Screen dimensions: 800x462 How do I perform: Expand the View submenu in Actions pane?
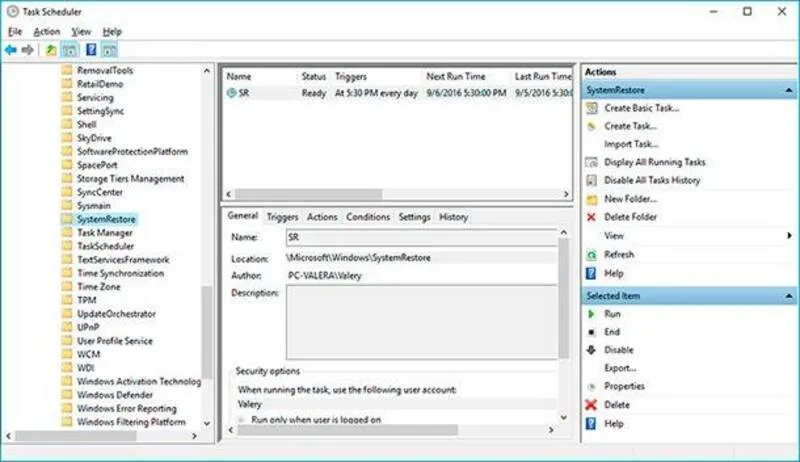coord(789,236)
